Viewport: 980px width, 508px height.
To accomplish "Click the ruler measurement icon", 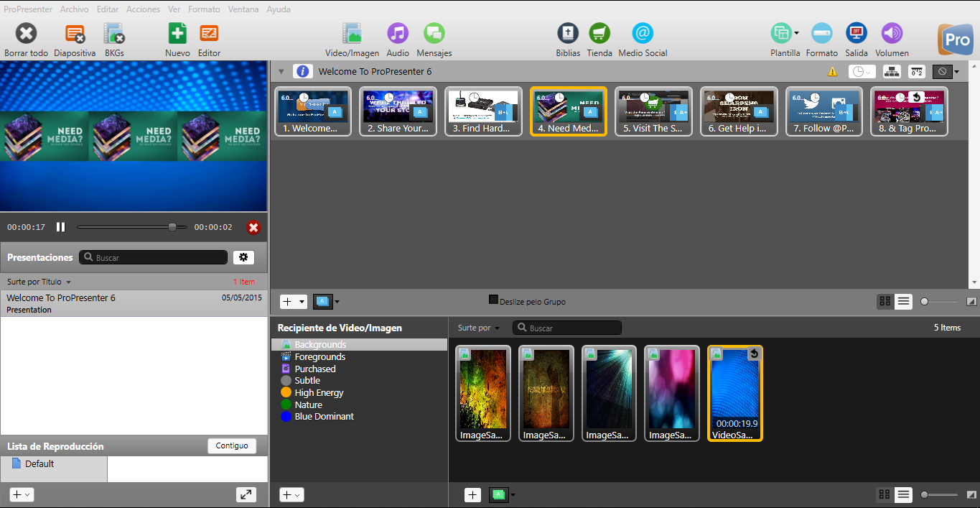I will click(x=917, y=72).
